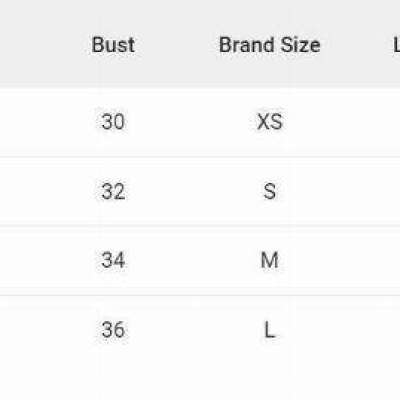Click the divider line below the S row
Viewport: 400px width, 400px height.
[200, 226]
